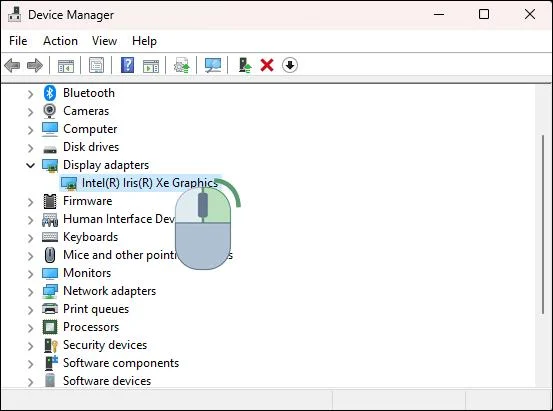Click the blue Help question-mark icon

point(127,65)
